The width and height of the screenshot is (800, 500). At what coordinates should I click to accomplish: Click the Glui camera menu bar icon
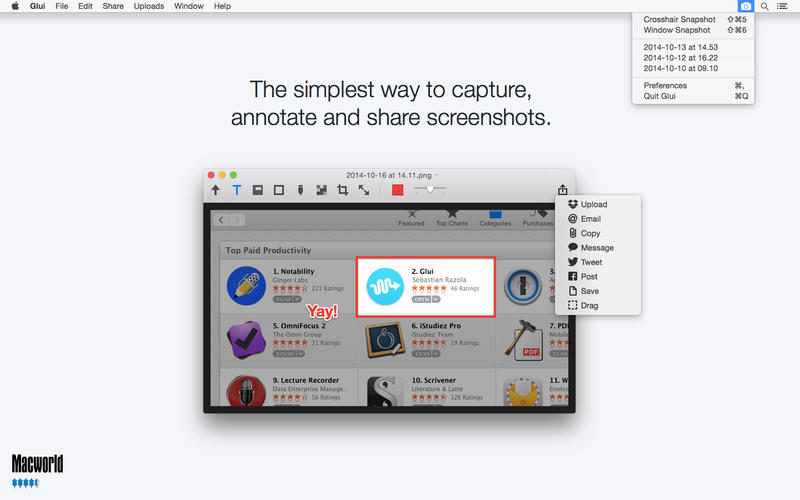tap(745, 6)
